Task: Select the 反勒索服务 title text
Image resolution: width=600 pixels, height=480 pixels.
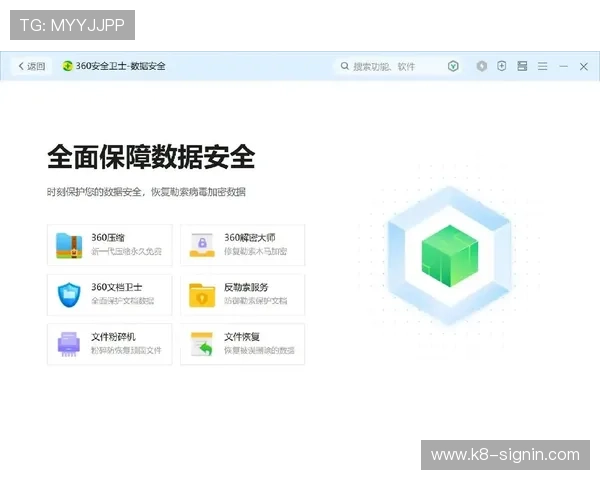Action: 246,287
